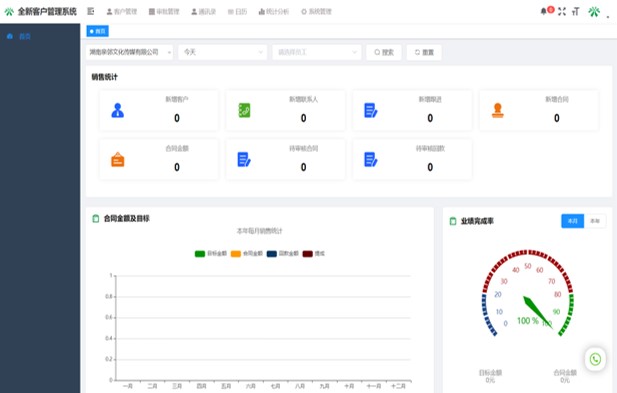Screen dimensions: 617x393
Task: Open the user avatar menu at top right
Action: 594,12
